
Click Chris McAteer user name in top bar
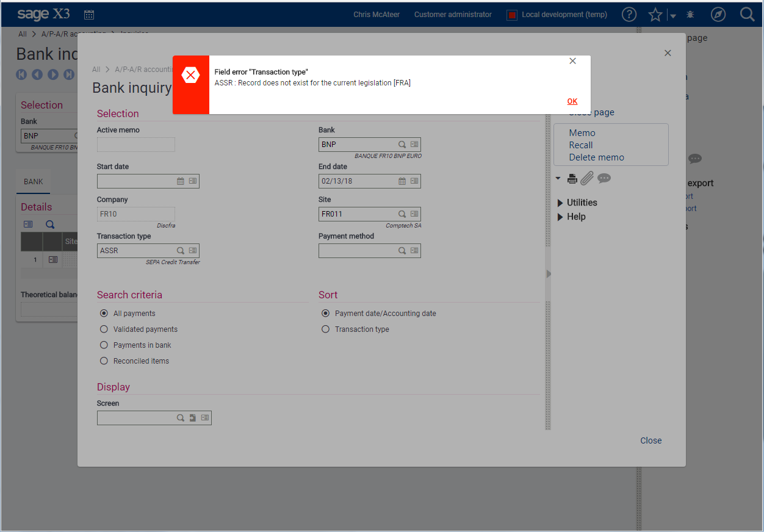[377, 15]
